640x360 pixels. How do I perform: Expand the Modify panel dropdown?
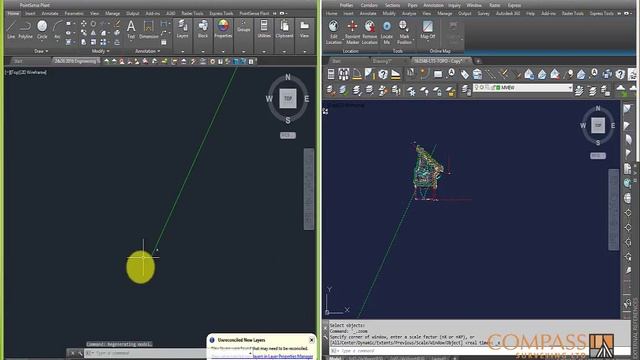(100, 51)
